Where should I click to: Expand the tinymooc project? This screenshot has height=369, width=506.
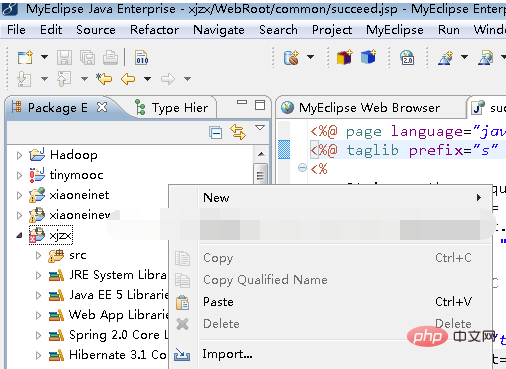(x=19, y=175)
